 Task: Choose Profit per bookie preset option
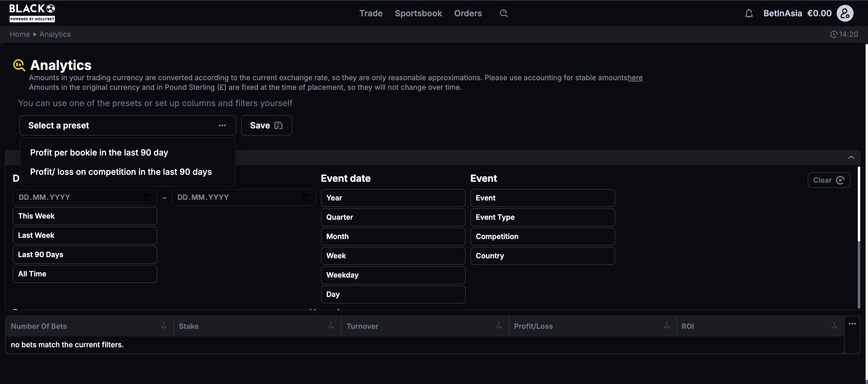99,153
